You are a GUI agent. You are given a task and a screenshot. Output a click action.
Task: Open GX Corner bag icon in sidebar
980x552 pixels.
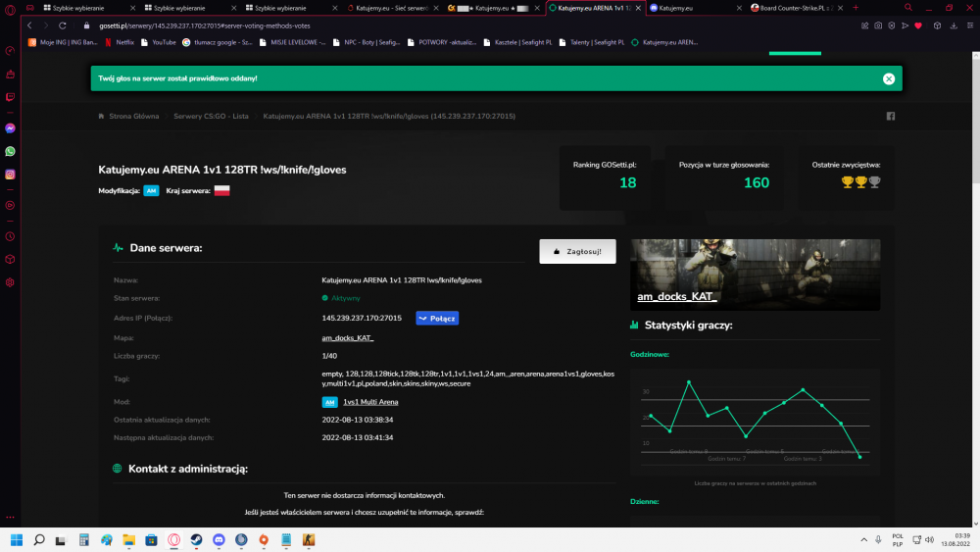click(10, 74)
